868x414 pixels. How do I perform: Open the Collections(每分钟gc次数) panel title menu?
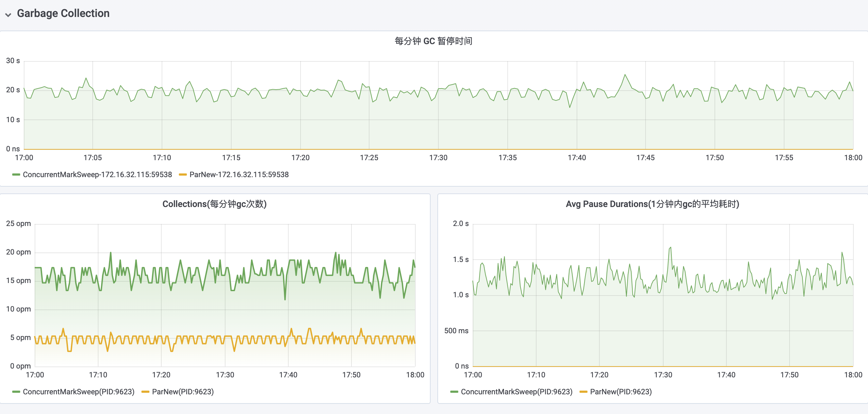click(x=214, y=204)
